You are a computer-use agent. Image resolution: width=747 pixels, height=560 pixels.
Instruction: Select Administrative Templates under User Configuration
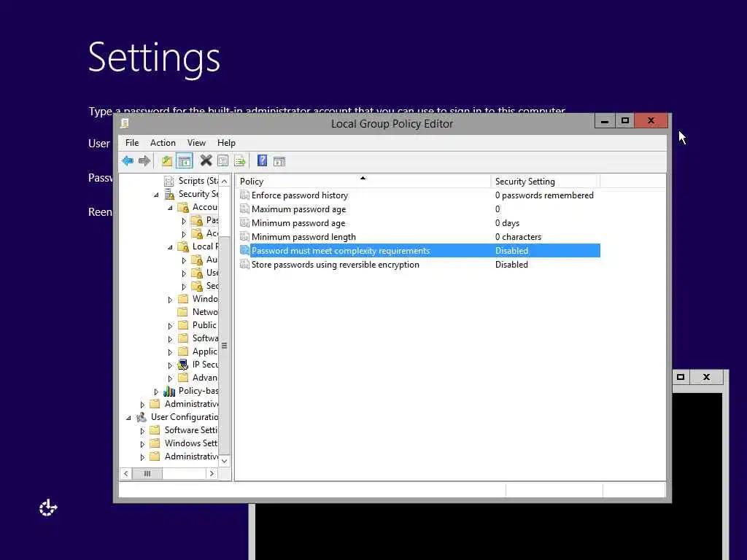[x=191, y=456]
